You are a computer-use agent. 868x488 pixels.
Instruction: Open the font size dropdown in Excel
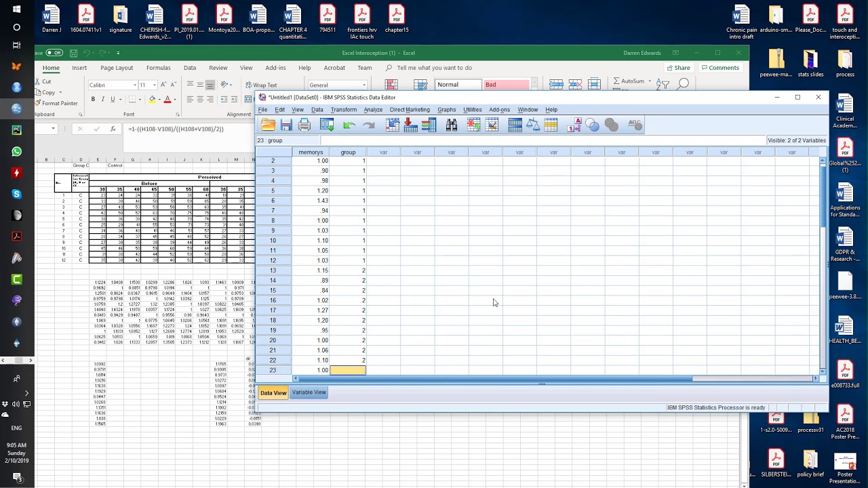(155, 85)
